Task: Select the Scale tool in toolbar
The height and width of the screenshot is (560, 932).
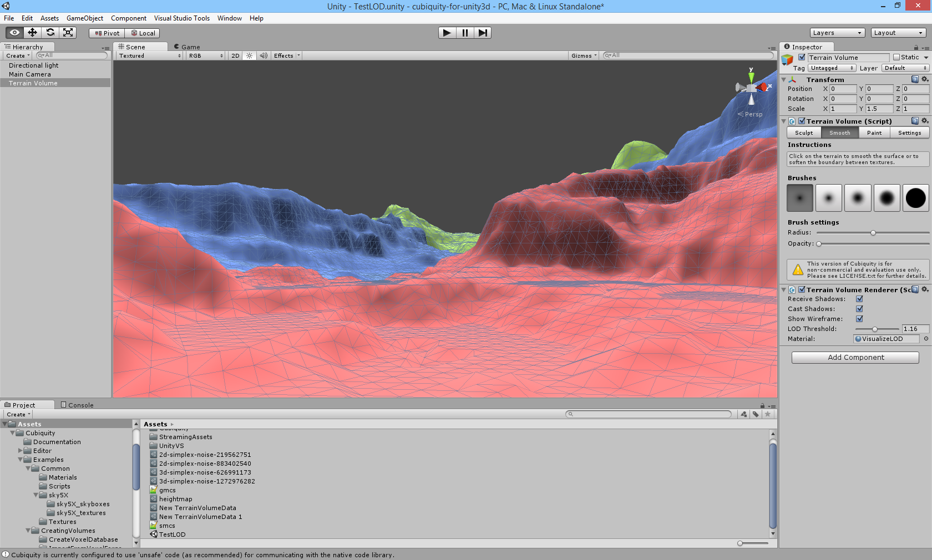Action: coord(68,33)
